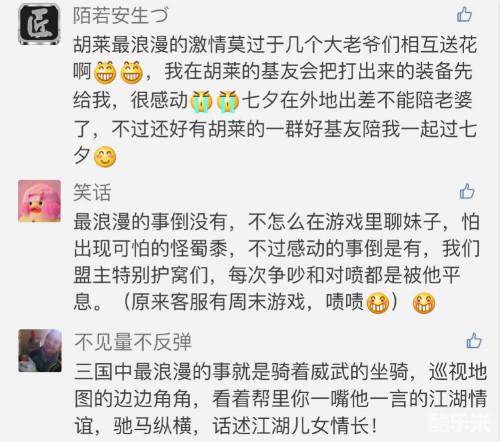
Task: Like the comment by 陌若安生づ
Action: pos(464,14)
